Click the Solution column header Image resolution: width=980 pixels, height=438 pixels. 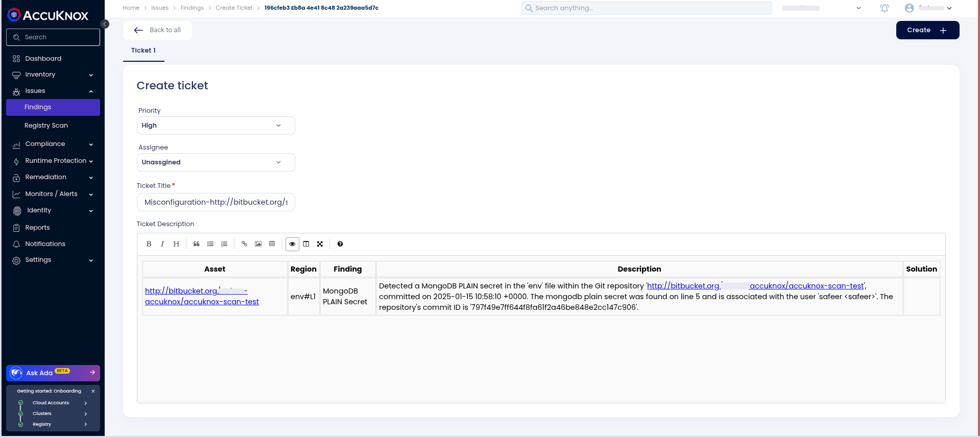point(921,269)
